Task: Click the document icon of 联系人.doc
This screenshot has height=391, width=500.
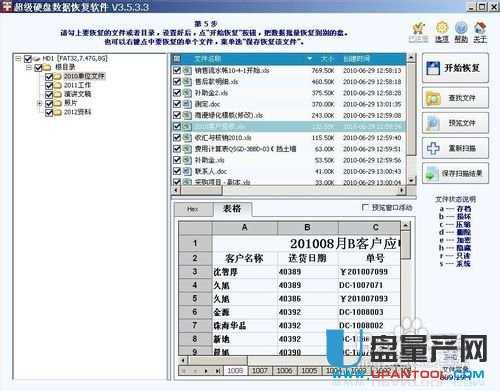Action: click(187, 171)
